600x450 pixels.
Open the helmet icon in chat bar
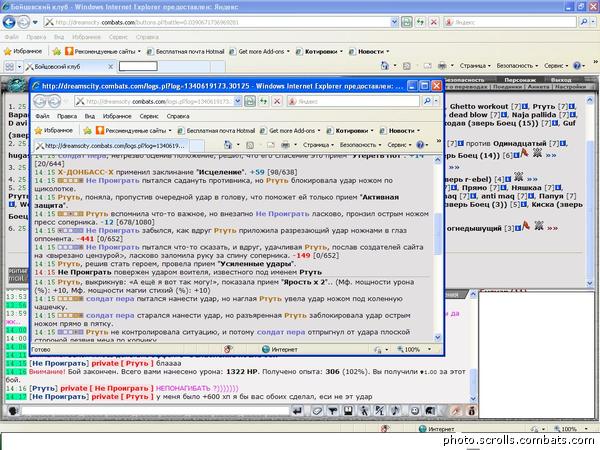click(x=430, y=411)
